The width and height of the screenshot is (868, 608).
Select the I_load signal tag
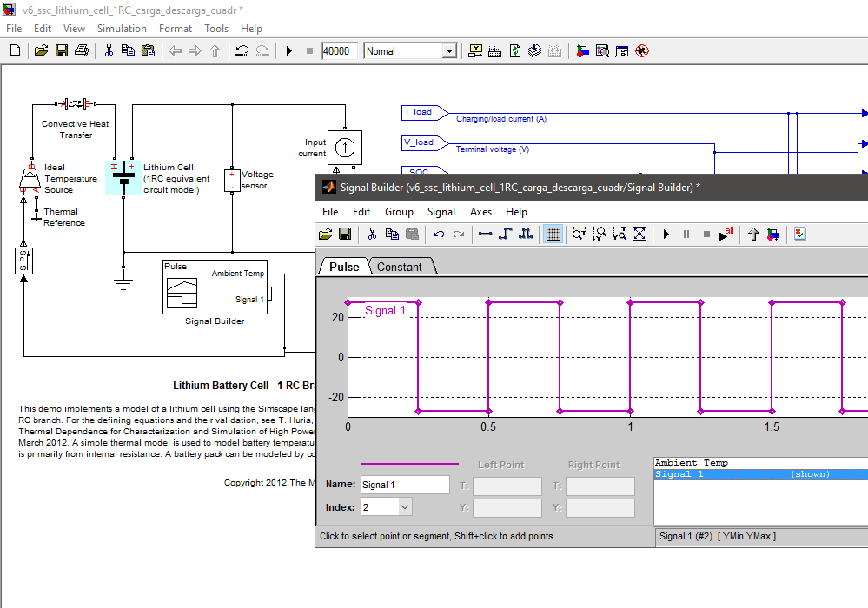(423, 112)
